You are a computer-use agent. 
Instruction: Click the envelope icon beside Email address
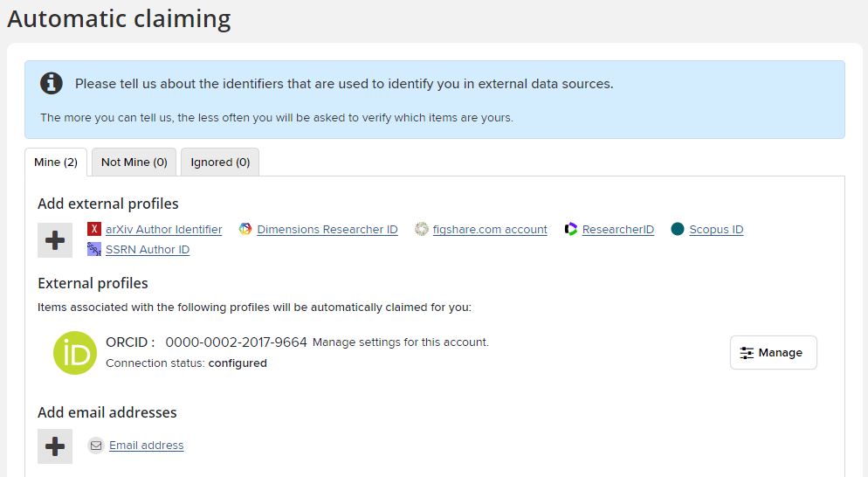[96, 446]
